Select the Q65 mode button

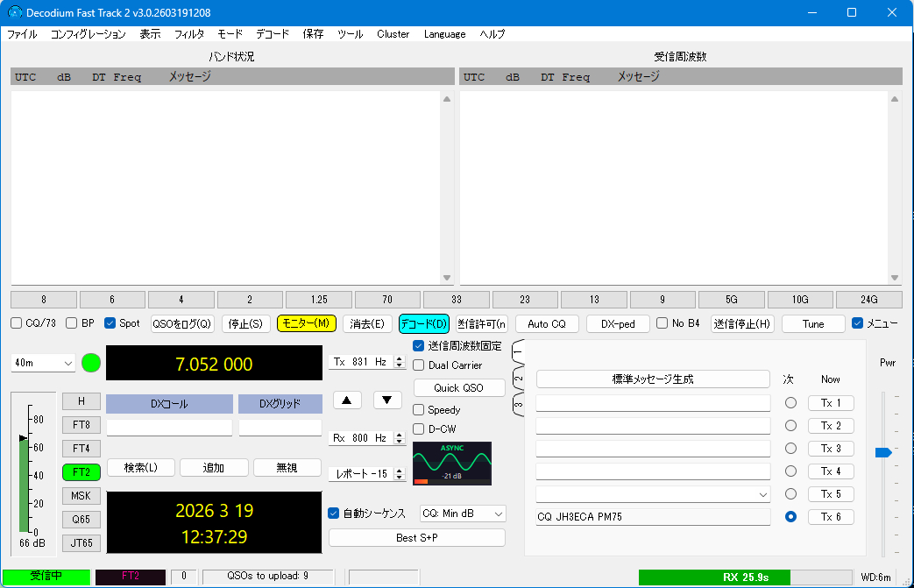click(81, 520)
